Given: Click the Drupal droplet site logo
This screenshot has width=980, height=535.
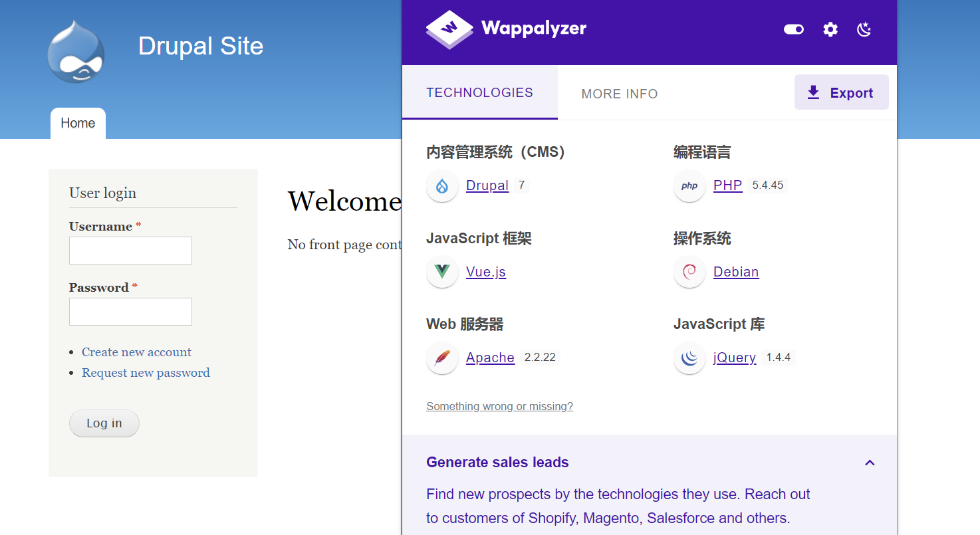Looking at the screenshot, I should pos(76,51).
